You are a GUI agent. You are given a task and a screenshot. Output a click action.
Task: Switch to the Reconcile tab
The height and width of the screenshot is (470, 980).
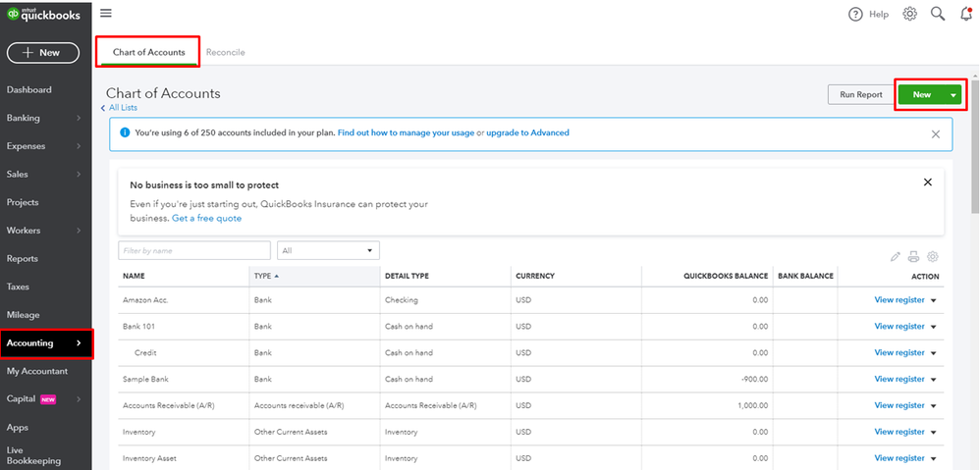(226, 52)
